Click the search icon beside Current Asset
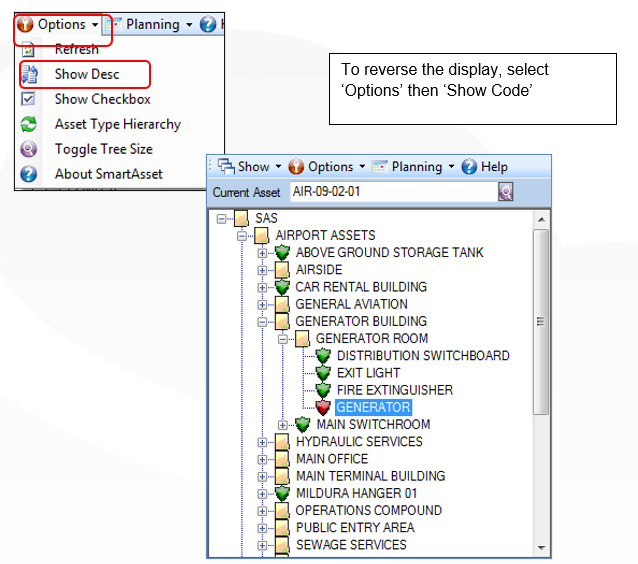Image resolution: width=638 pixels, height=564 pixels. (x=505, y=192)
